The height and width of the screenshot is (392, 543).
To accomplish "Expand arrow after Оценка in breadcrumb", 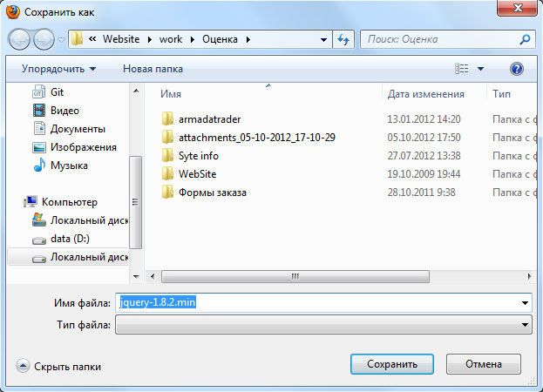I will click(x=248, y=39).
